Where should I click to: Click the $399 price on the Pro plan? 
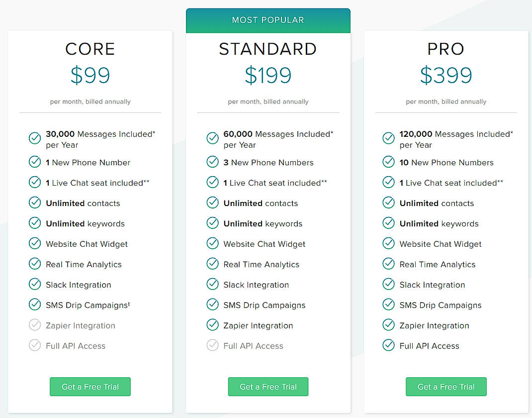[x=446, y=76]
